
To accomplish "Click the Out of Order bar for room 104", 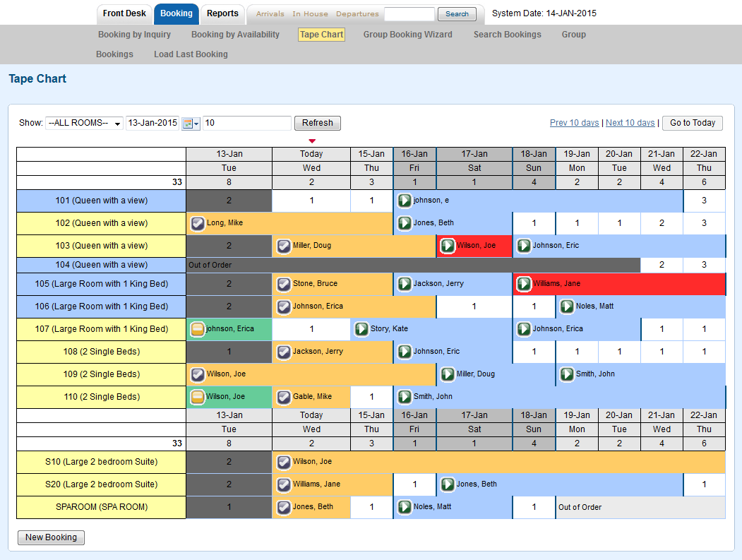I will pyautogui.click(x=413, y=265).
